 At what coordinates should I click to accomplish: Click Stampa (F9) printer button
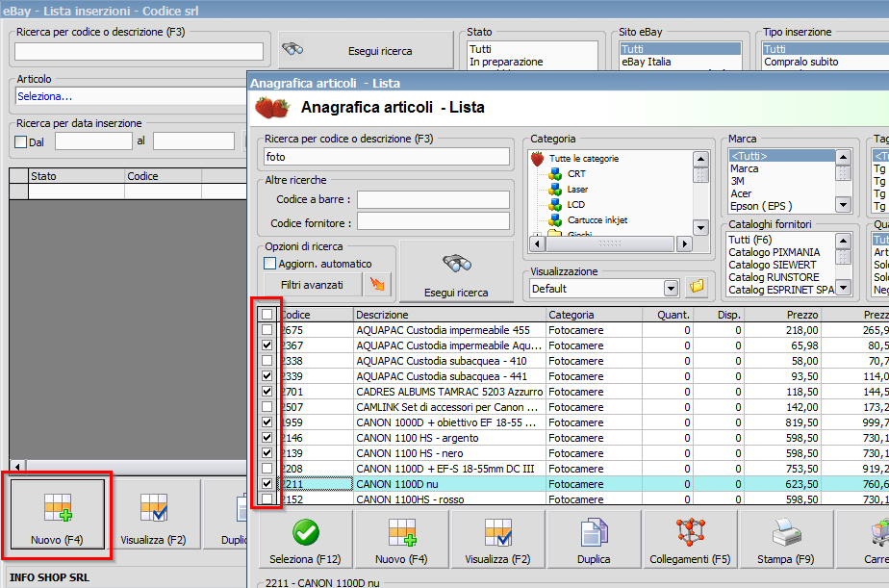point(786,539)
